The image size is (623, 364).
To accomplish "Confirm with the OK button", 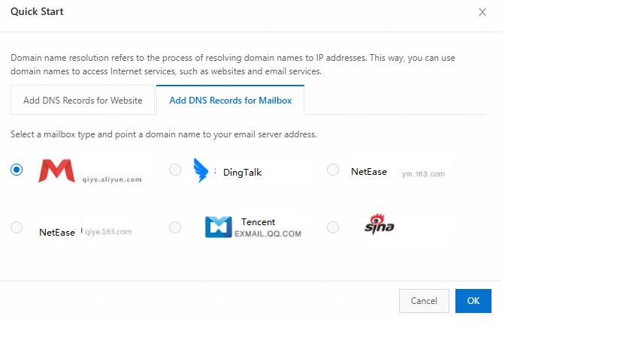I will pyautogui.click(x=473, y=301).
